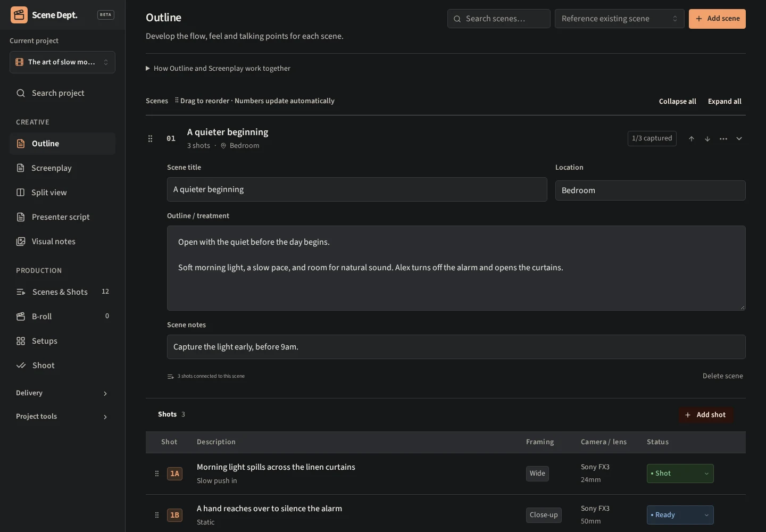The width and height of the screenshot is (766, 532).
Task: Open status dropdown for shot 1A
Action: 680,473
